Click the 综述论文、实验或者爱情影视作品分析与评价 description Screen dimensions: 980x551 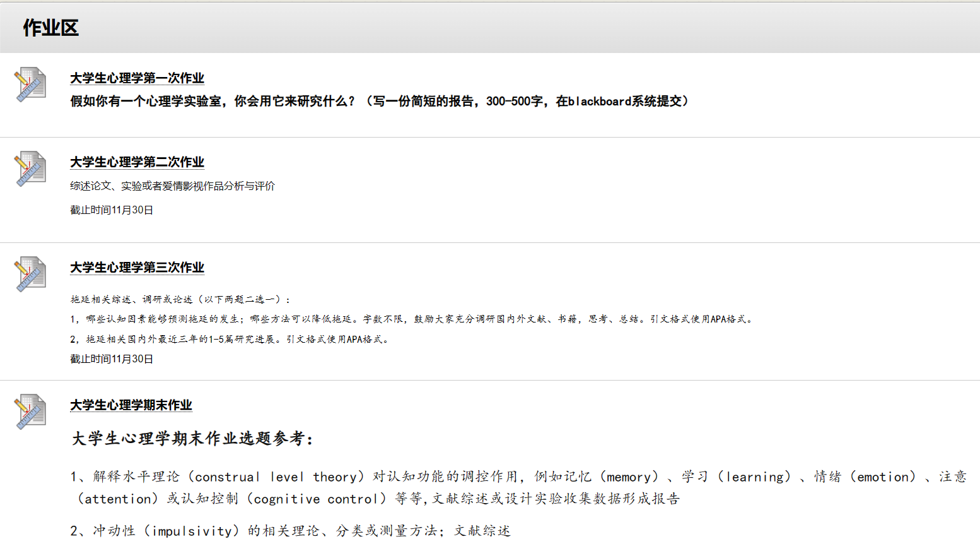(x=172, y=186)
